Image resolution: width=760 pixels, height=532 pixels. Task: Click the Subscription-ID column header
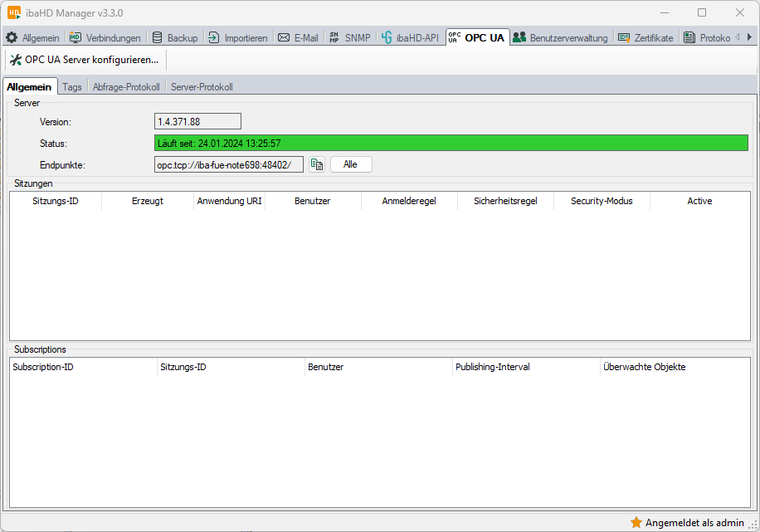[84, 367]
